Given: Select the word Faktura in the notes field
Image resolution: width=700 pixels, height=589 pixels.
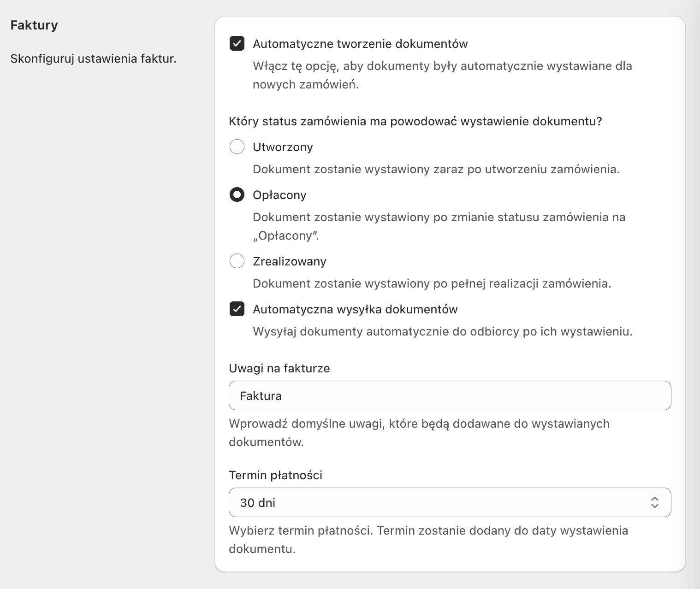Looking at the screenshot, I should pyautogui.click(x=261, y=396).
